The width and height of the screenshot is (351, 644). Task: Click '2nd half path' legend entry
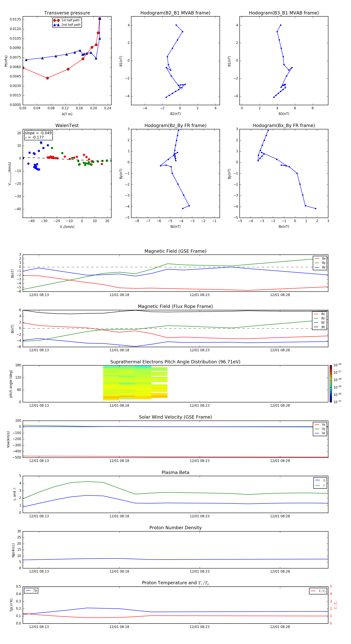pos(67,25)
